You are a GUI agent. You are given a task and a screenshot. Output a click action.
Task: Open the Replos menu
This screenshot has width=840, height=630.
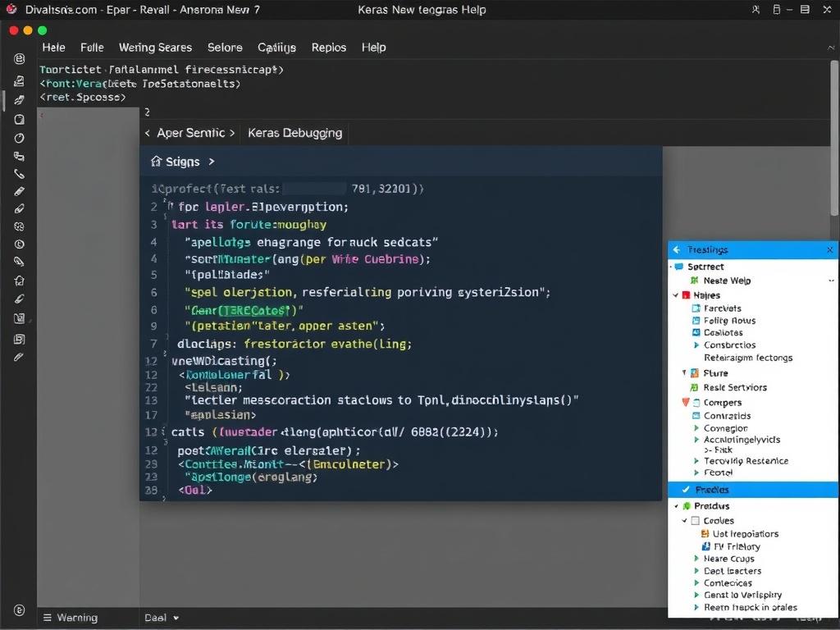point(328,48)
